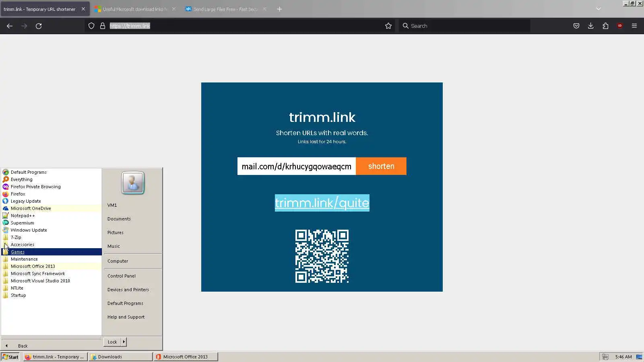
Task: Open Help and Support
Action: [x=132, y=317]
